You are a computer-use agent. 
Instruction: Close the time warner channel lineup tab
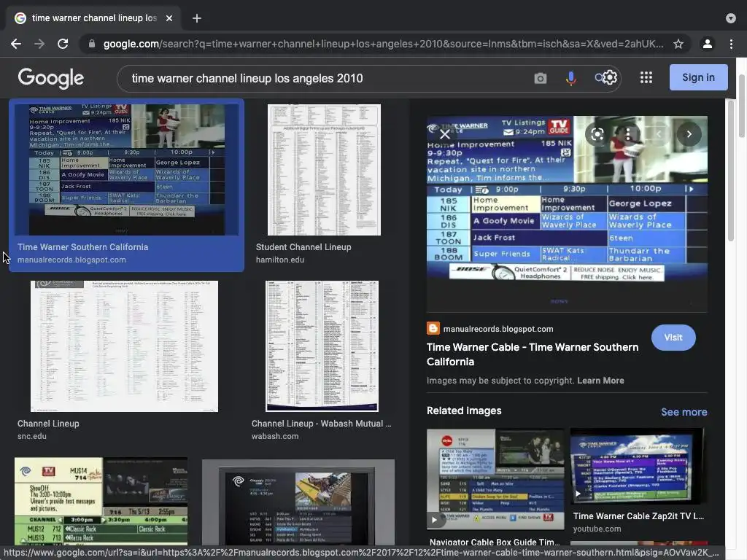point(169,18)
